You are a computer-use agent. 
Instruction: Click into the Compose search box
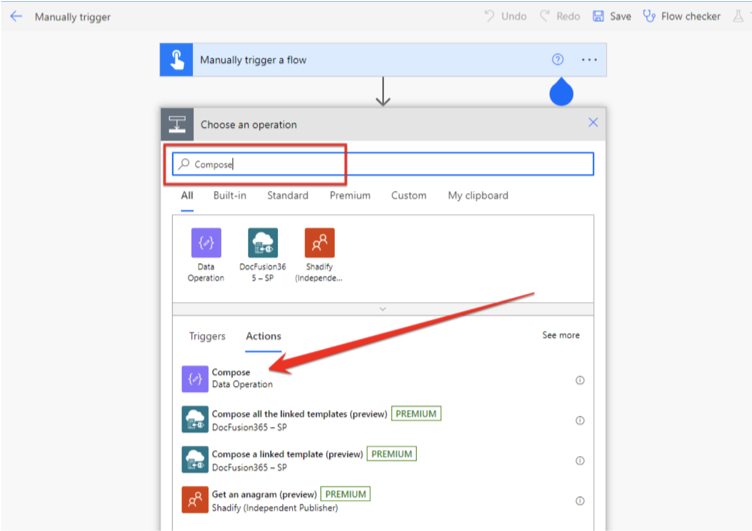383,164
